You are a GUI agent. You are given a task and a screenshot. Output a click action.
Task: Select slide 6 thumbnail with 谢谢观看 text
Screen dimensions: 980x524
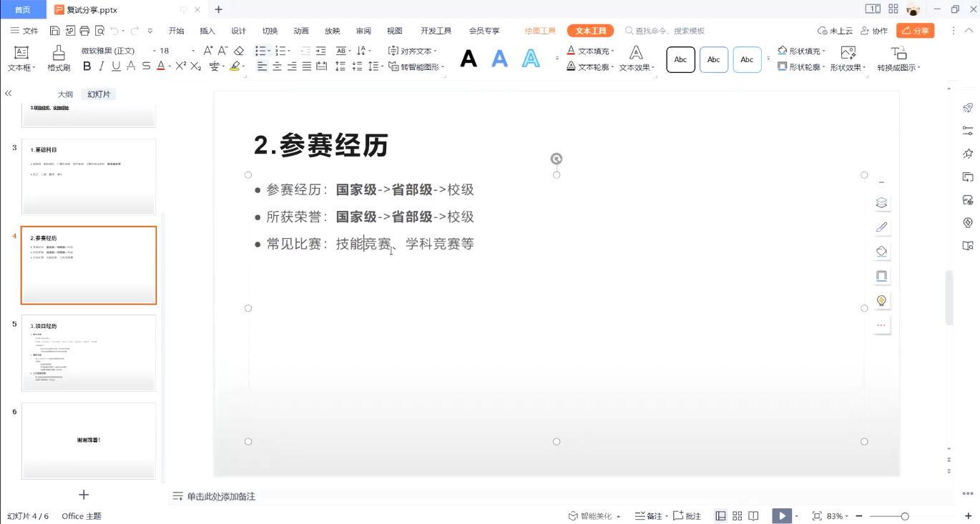[x=88, y=441]
